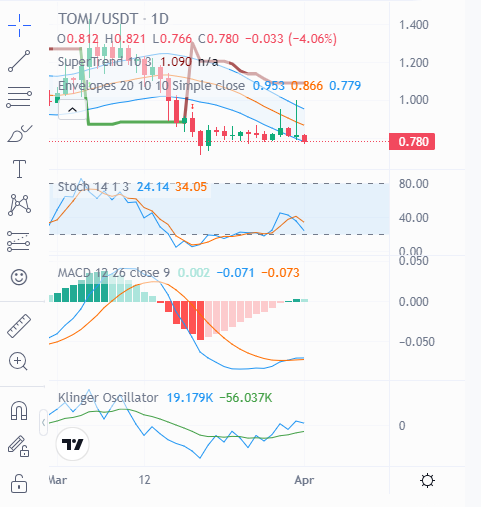Select the ruler measure tool
The image size is (481, 507).
[19, 326]
